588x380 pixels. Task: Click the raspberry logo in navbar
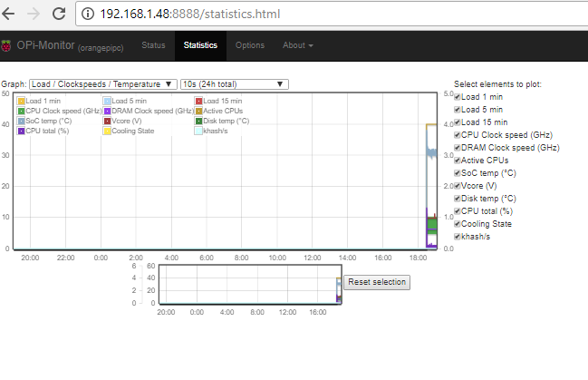click(8, 45)
